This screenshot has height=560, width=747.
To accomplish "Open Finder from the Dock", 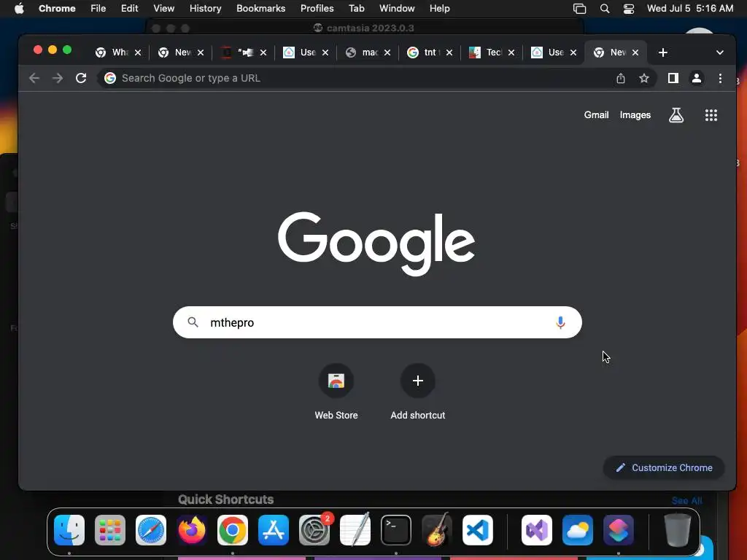I will pyautogui.click(x=69, y=530).
